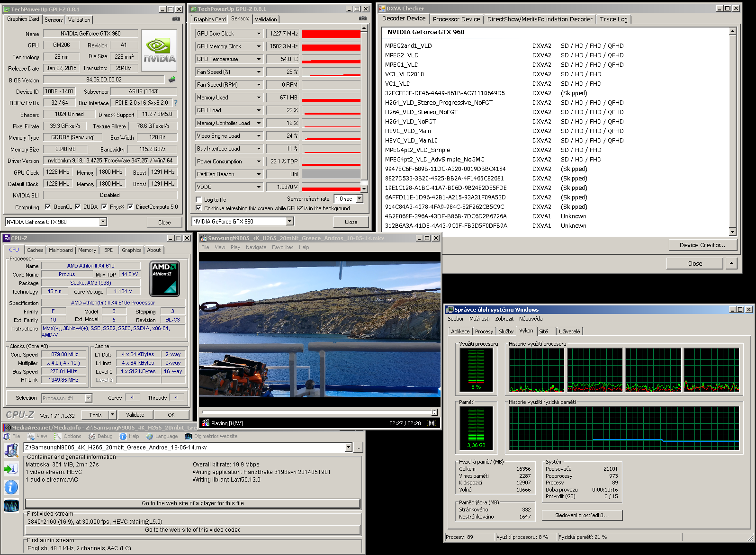Click the GPU-Z sensors list scroll down arrow

pyautogui.click(x=364, y=189)
